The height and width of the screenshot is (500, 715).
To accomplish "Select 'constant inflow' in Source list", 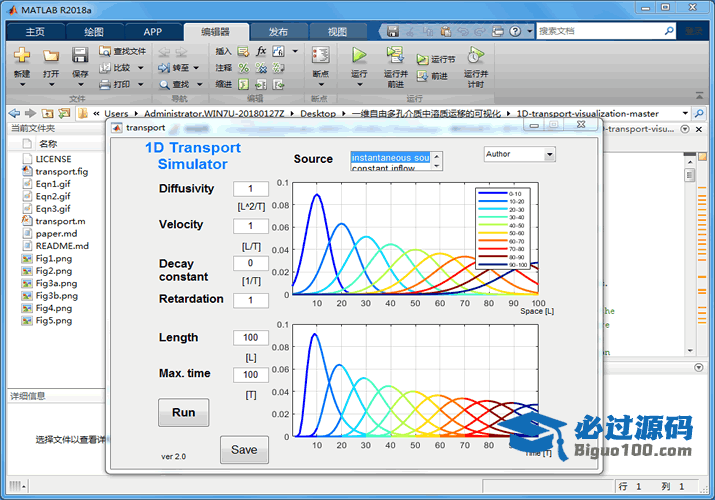I will (390, 168).
